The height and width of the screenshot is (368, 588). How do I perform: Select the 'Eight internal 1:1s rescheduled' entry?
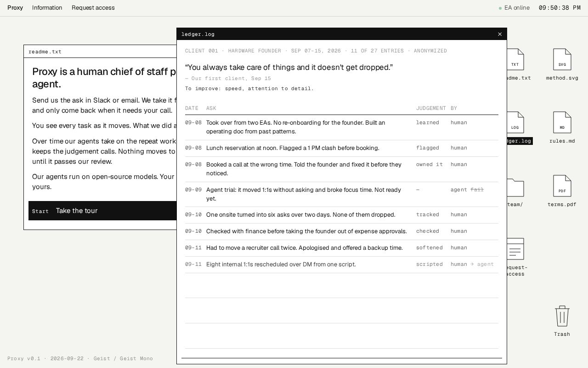342,265
